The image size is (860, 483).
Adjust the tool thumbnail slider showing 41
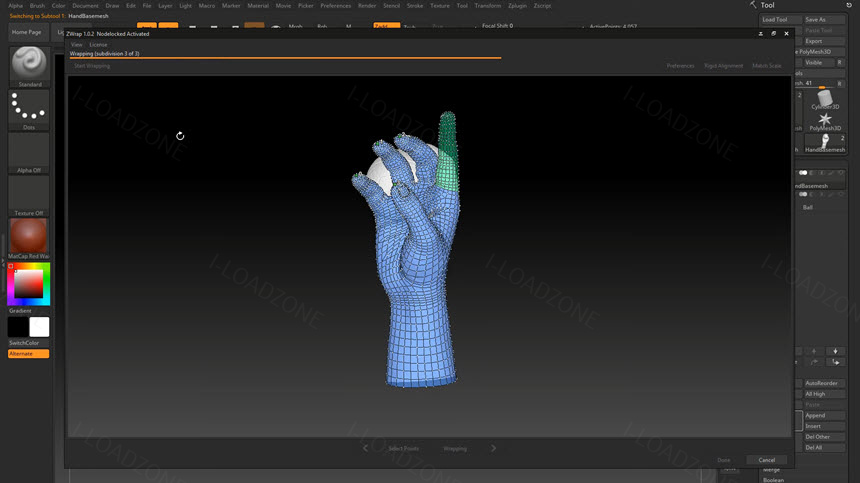click(x=817, y=84)
